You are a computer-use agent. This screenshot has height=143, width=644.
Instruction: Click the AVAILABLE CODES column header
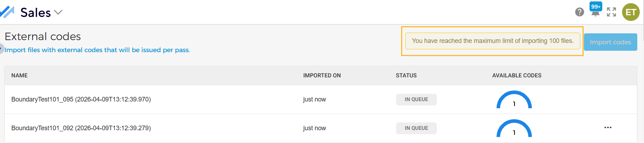[x=516, y=76]
